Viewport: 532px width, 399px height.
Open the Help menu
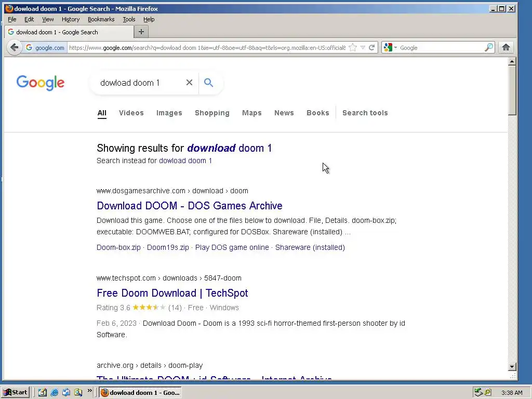click(x=149, y=19)
